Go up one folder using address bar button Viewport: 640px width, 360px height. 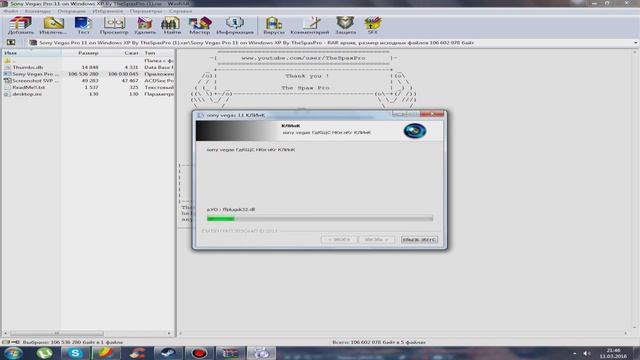coord(11,42)
